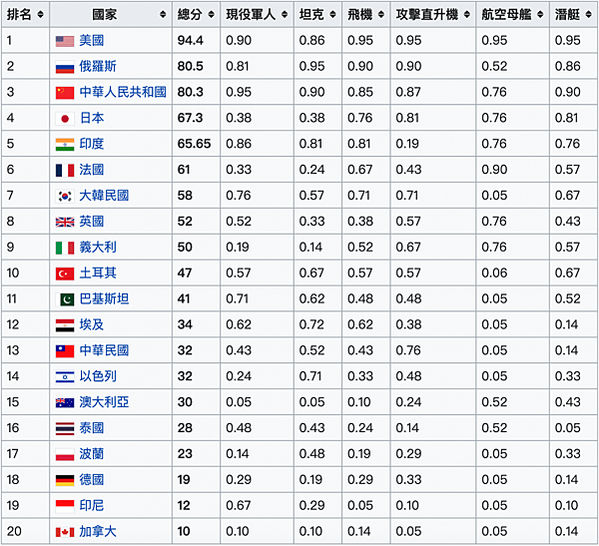Sort by 總分 using header arrows
The image size is (599, 546).
[x=211, y=15]
